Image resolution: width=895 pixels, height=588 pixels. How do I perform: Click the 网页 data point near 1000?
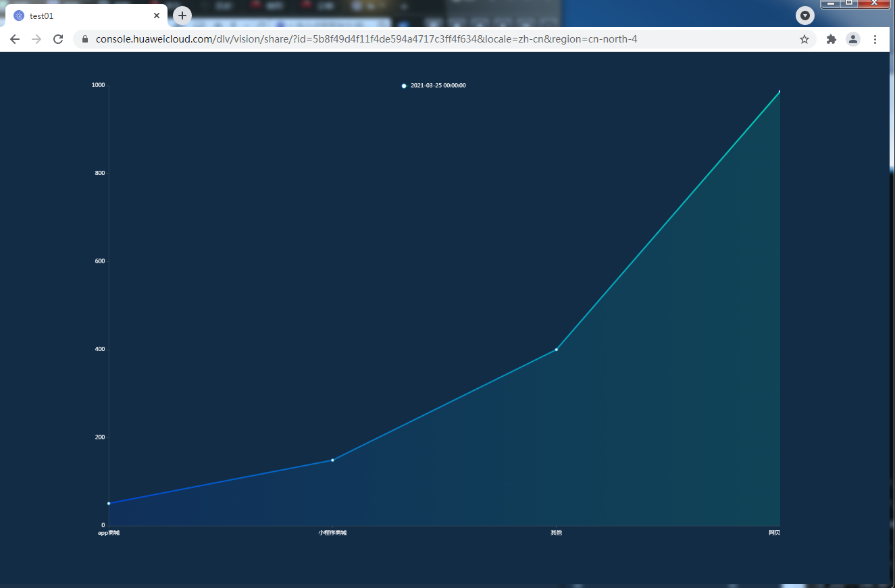(779, 91)
